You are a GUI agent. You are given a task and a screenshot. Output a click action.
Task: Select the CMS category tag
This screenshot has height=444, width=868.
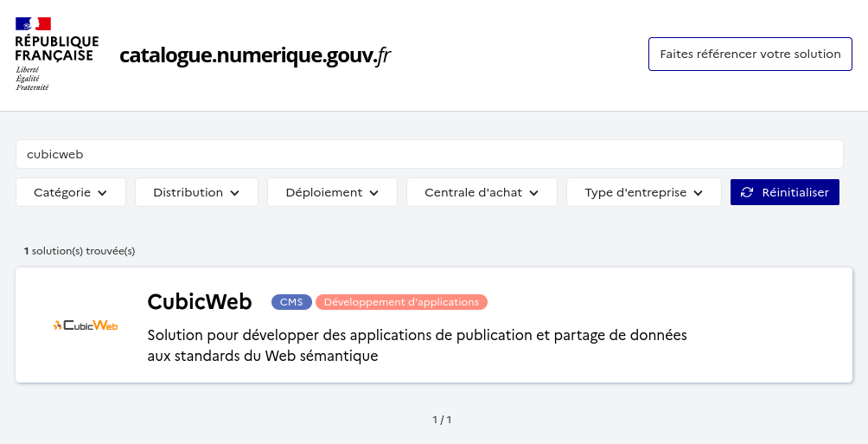[291, 302]
